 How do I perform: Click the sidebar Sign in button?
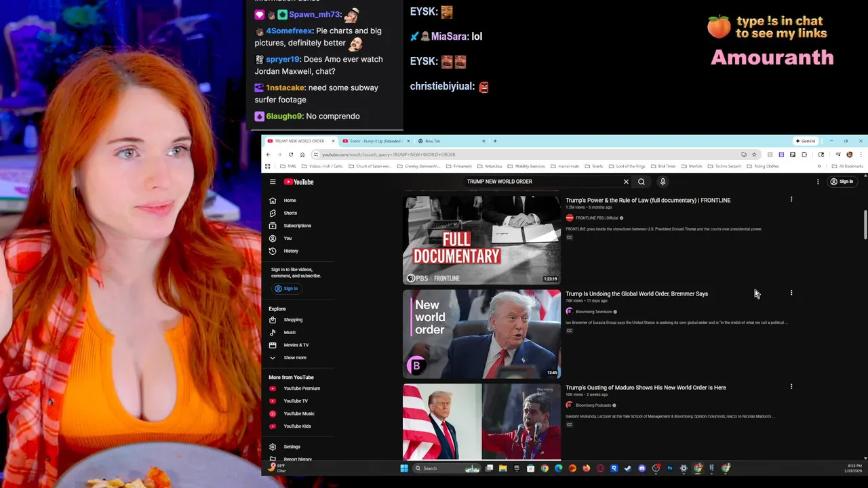[286, 289]
